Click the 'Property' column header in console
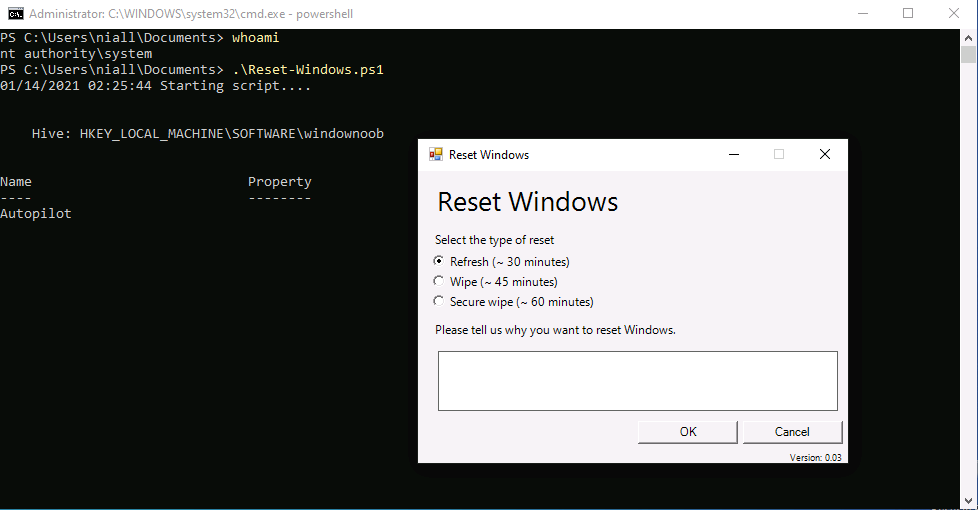The height and width of the screenshot is (510, 978). coord(279,181)
